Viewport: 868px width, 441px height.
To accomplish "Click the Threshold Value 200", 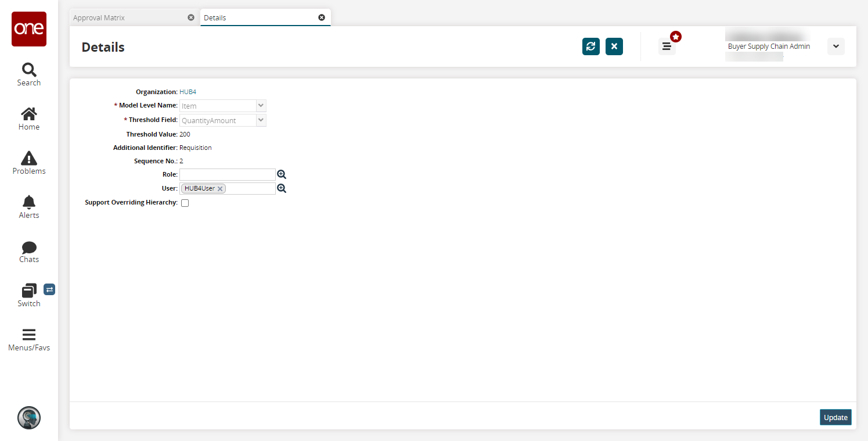I will pos(185,134).
